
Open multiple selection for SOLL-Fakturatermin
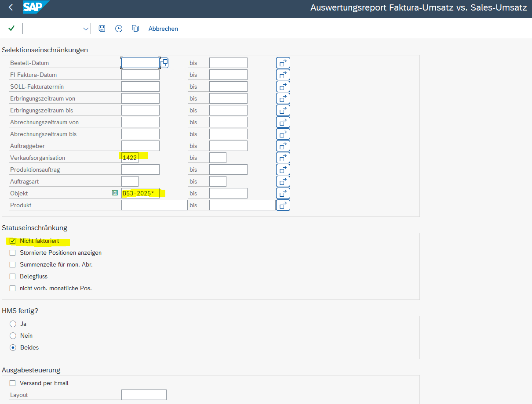point(283,87)
